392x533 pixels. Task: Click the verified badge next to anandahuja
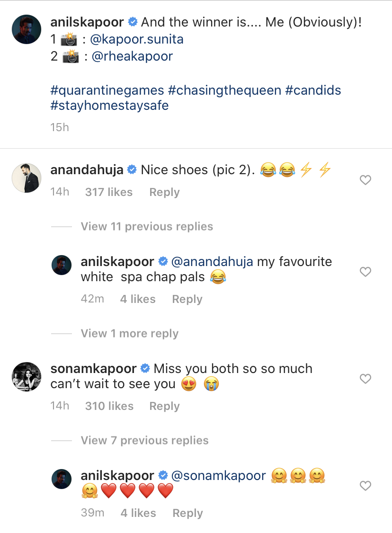[131, 169]
